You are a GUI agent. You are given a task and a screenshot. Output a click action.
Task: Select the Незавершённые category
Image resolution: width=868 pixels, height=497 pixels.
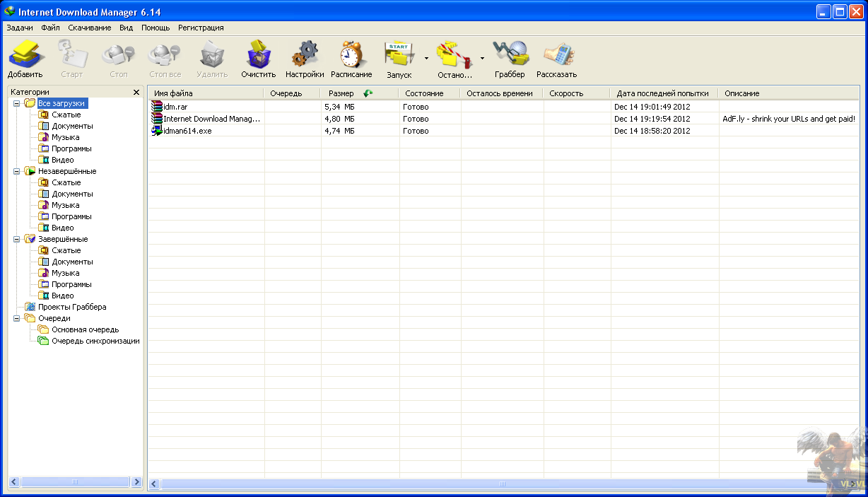(67, 171)
